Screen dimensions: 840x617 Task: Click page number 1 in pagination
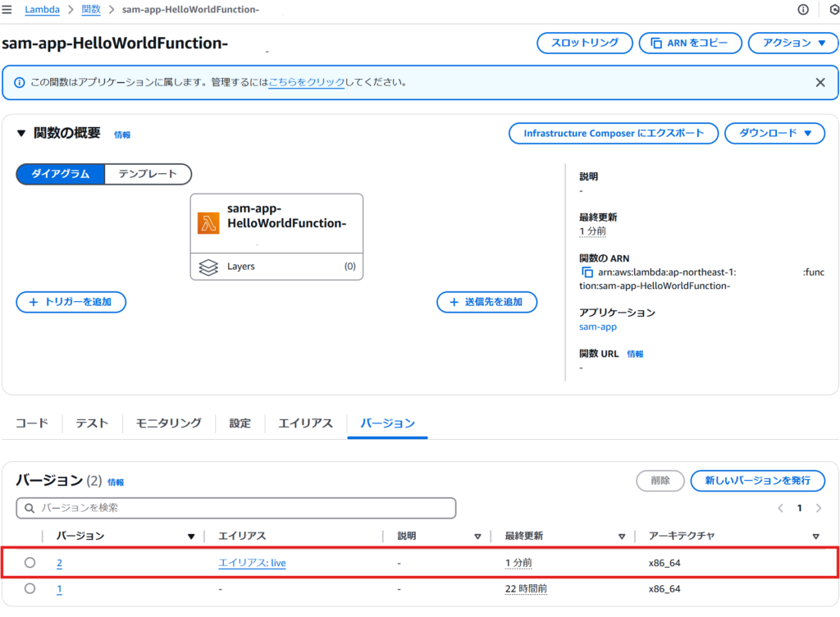799,508
